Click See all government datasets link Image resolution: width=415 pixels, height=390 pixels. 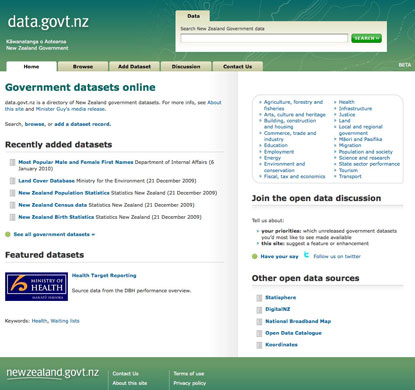pos(54,234)
